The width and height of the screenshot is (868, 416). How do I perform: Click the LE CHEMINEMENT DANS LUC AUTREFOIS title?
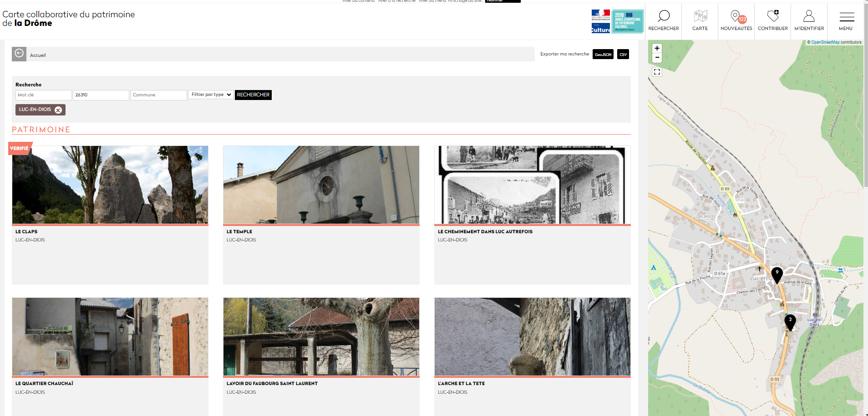pos(485,232)
